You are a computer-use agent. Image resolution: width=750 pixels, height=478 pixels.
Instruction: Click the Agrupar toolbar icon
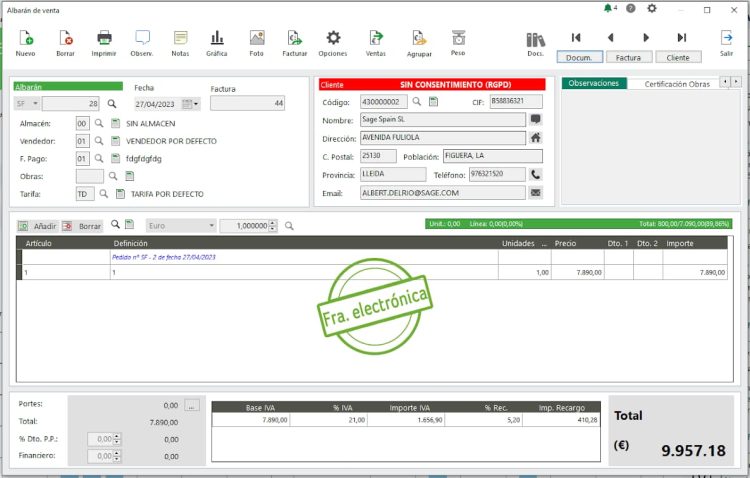[x=419, y=39]
